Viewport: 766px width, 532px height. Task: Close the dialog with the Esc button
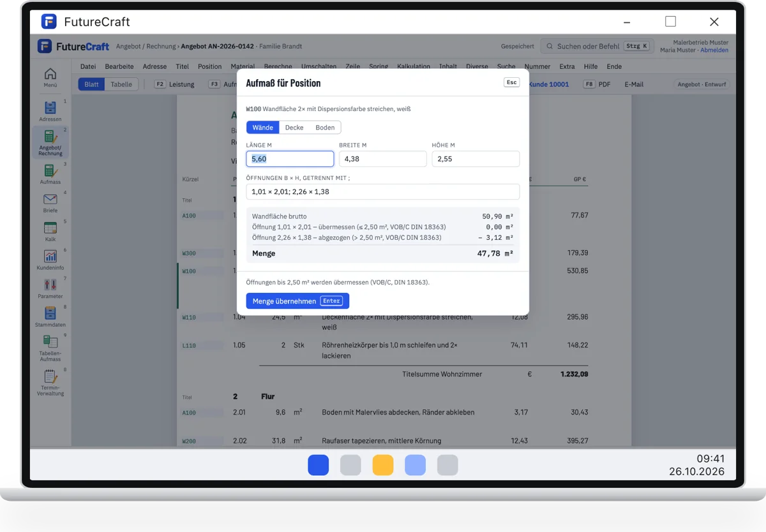511,83
